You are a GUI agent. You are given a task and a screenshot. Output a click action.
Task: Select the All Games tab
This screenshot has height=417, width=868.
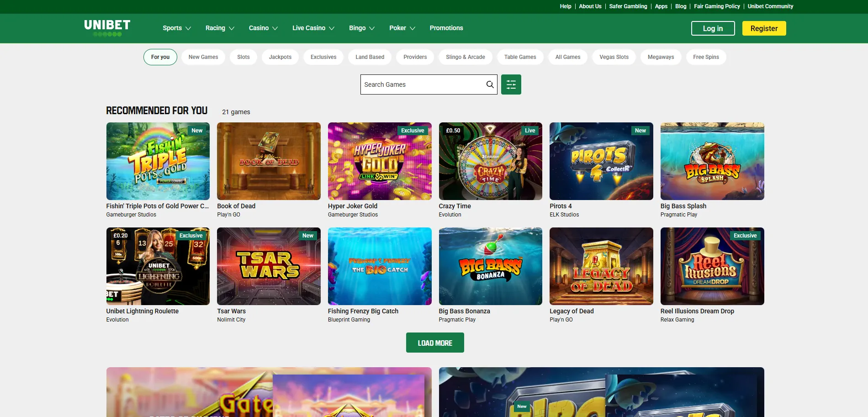(568, 57)
